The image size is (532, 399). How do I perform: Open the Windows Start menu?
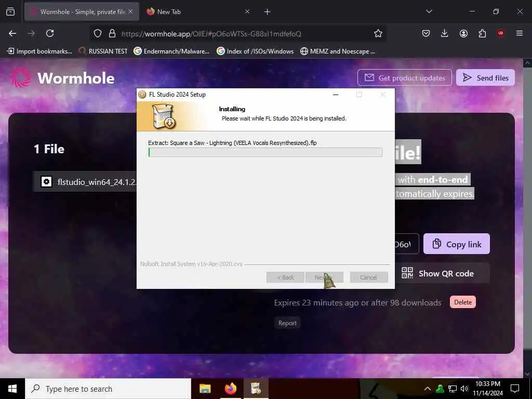pos(12,389)
